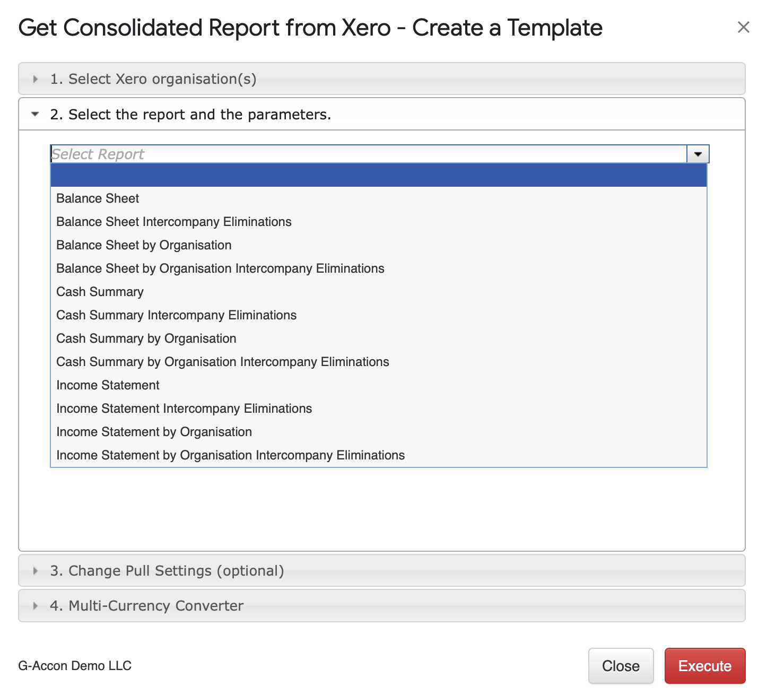Select Cash Summary Intercompany Eliminations
The width and height of the screenshot is (784, 695).
point(379,315)
